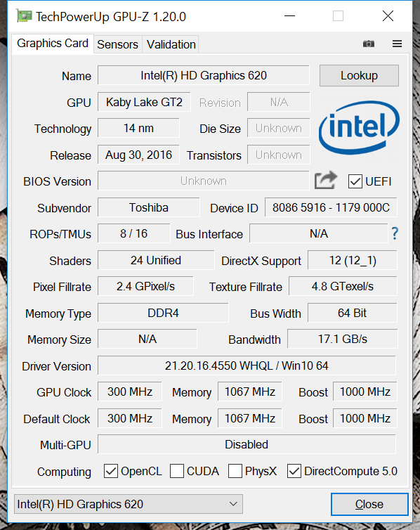Click the BIOS Version Unknown field
This screenshot has width=420, height=530.
(x=204, y=181)
